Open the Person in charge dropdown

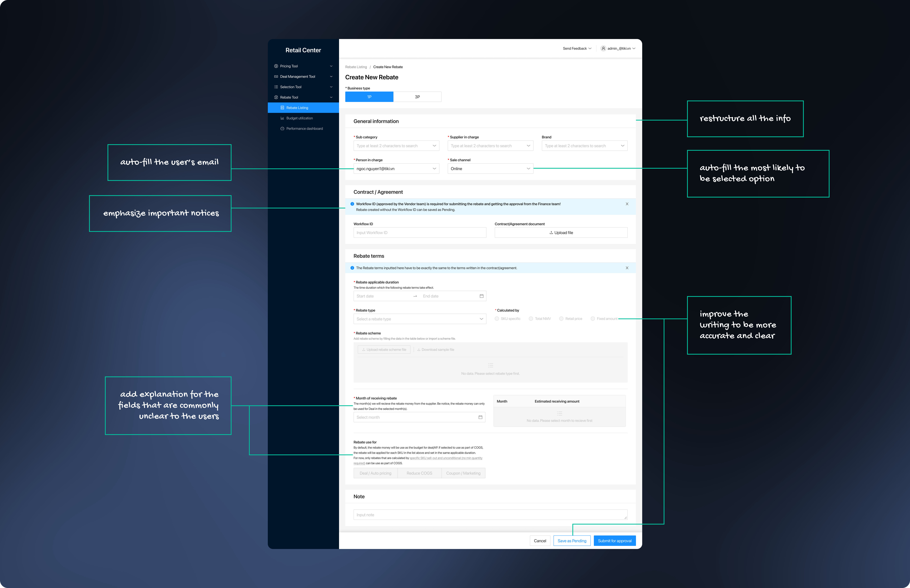396,169
